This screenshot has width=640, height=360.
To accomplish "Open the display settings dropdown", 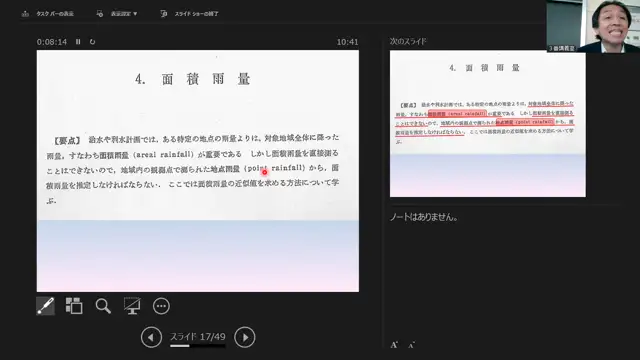I will click(117, 13).
